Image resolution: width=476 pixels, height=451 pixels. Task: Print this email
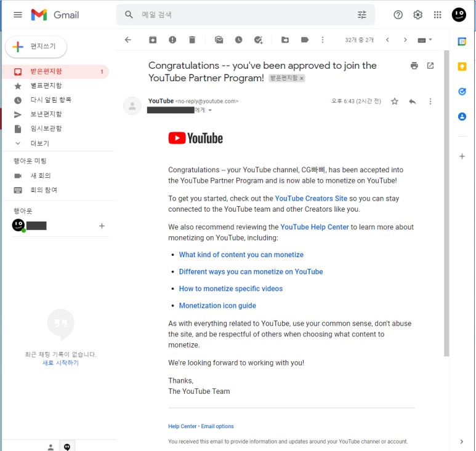point(414,65)
